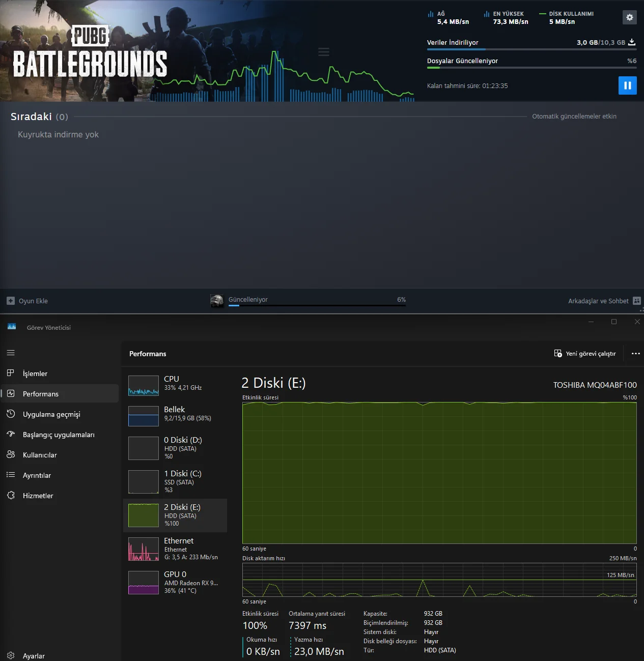Click the Uygulama geçmişi clock icon
This screenshot has width=644, height=661.
(x=10, y=414)
